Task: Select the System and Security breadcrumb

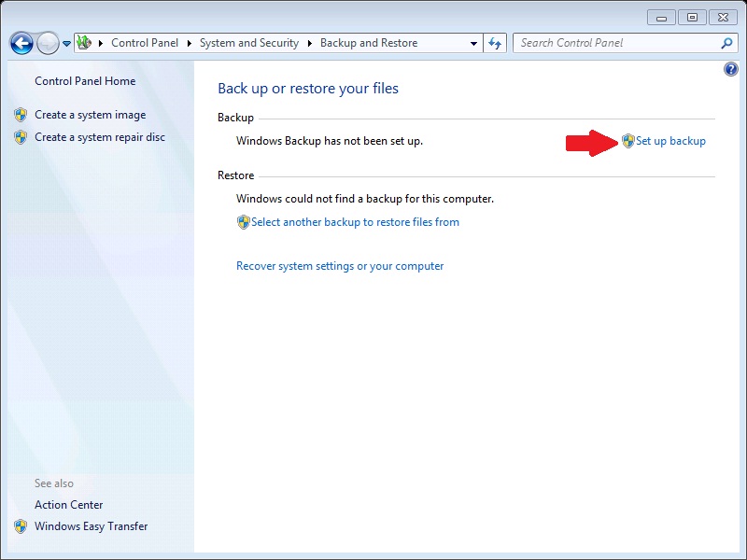Action: pyautogui.click(x=248, y=43)
